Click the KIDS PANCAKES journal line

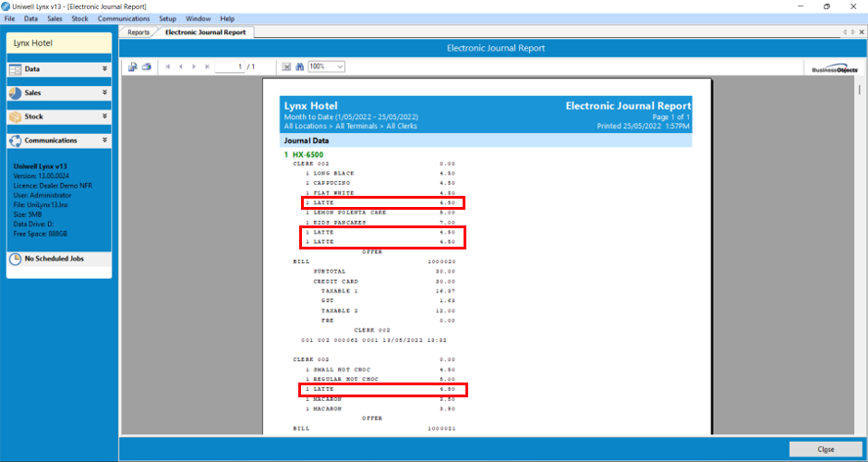click(x=380, y=223)
